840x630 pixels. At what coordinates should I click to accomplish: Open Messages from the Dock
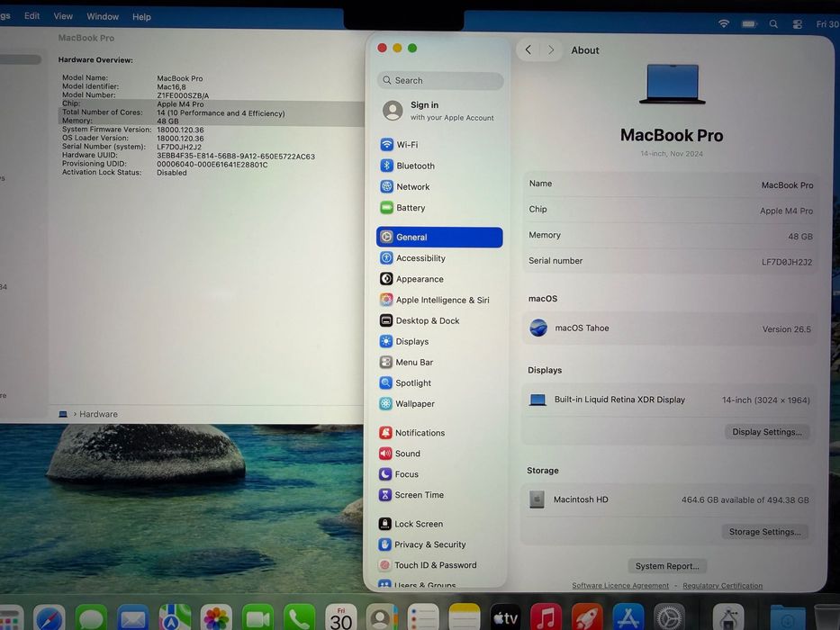tap(91, 617)
